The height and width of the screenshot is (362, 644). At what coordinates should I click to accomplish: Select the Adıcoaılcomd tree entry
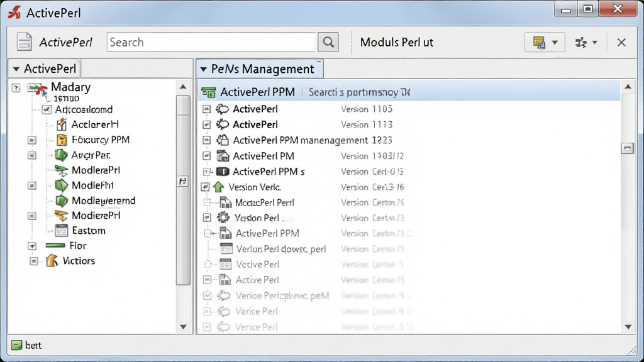pyautogui.click(x=84, y=109)
